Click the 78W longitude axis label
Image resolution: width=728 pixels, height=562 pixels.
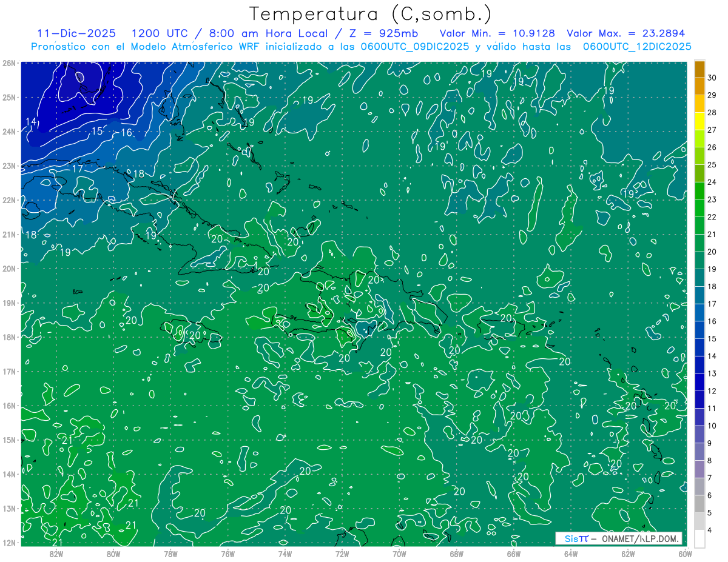pos(170,553)
